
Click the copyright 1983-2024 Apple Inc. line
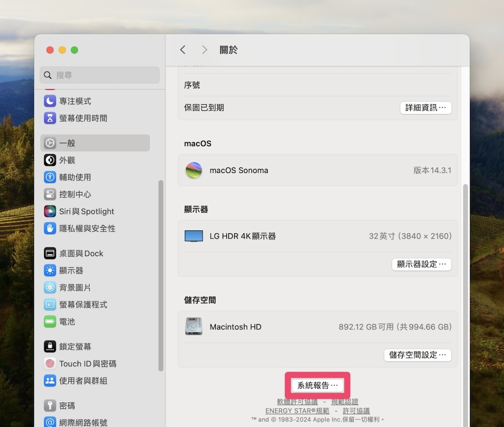tap(318, 419)
